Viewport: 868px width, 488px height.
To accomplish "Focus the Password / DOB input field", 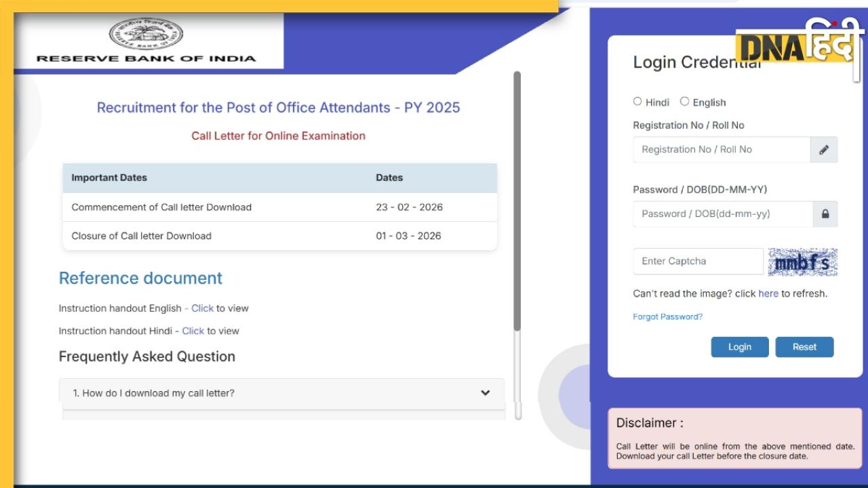I will coord(723,214).
